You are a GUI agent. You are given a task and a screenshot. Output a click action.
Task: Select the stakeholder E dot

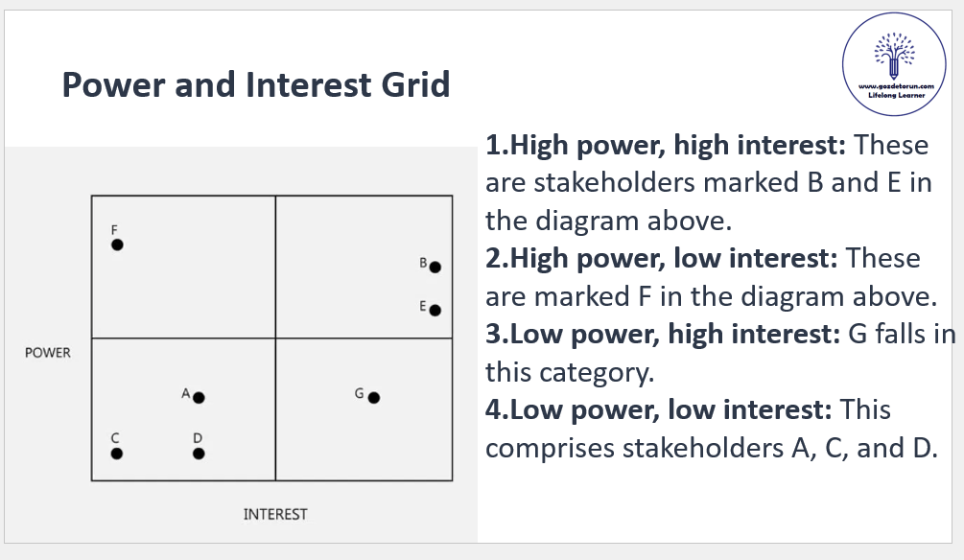[x=435, y=310]
